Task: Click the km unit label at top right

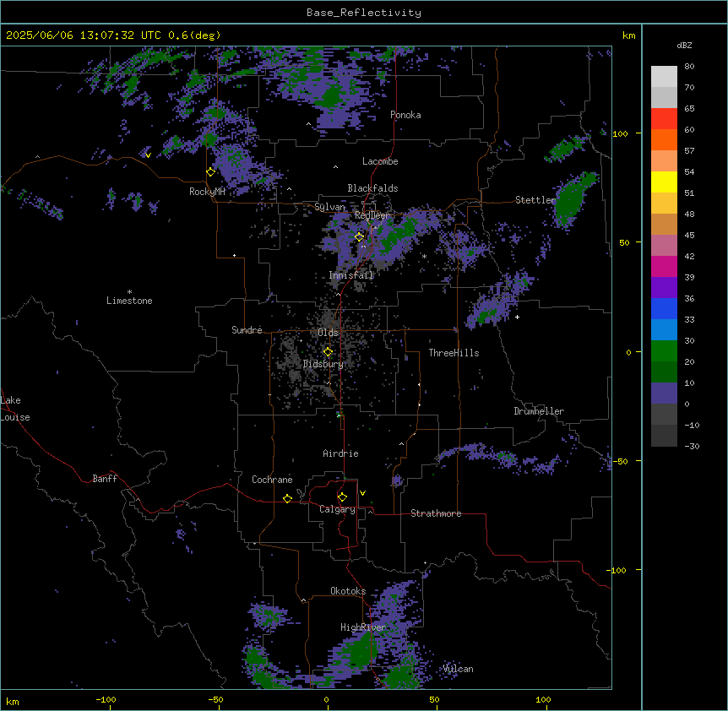Action: point(629,35)
